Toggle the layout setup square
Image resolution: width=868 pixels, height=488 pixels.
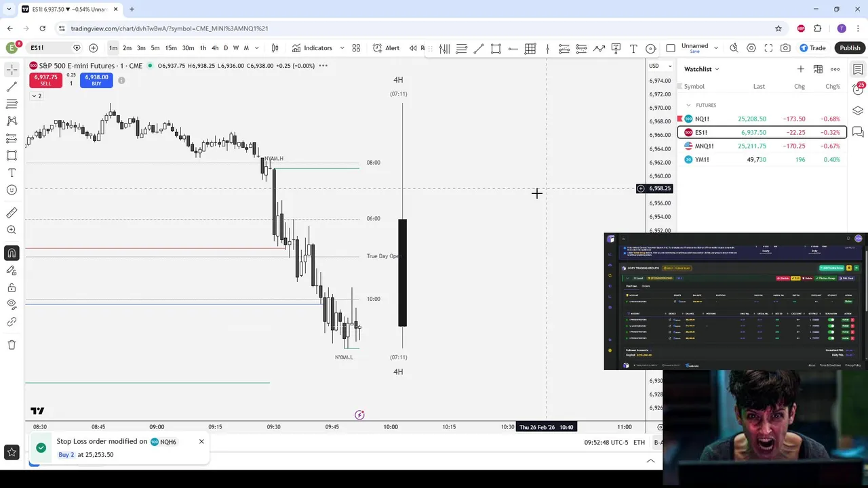point(671,48)
